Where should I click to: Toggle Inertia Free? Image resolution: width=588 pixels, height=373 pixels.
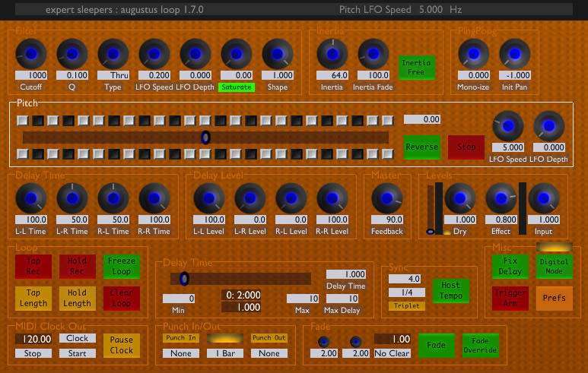pos(416,68)
